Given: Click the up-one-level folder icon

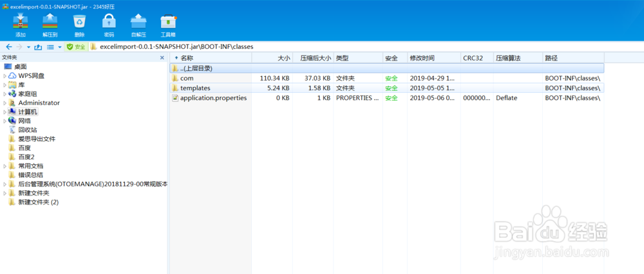Looking at the screenshot, I should click(x=38, y=47).
